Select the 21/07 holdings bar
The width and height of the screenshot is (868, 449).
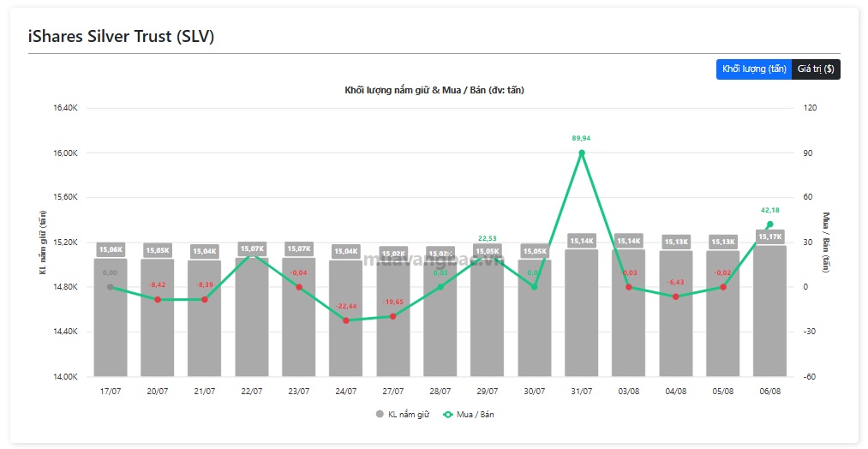pos(204,319)
